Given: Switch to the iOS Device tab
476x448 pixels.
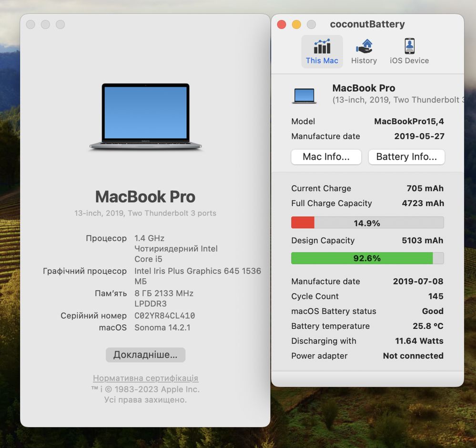Looking at the screenshot, I should 409,51.
